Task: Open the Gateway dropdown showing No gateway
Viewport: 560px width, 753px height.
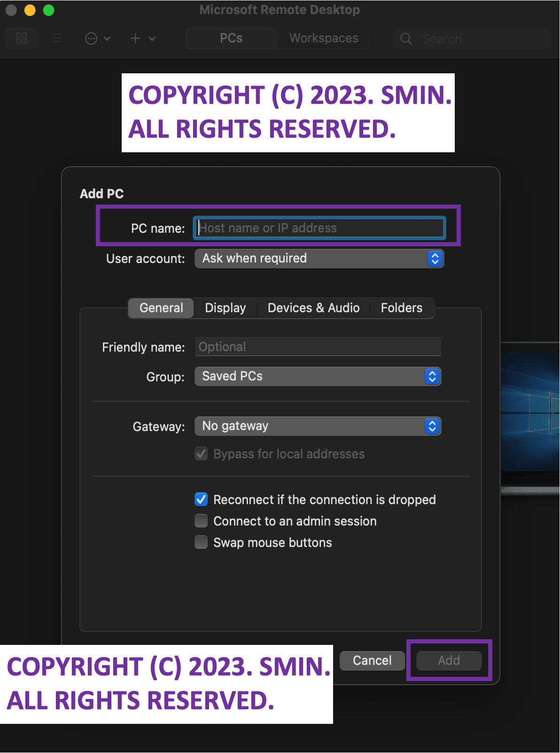Action: pyautogui.click(x=318, y=426)
